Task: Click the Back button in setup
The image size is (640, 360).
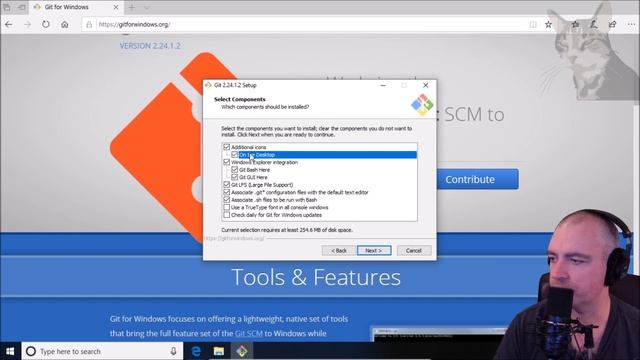Action: coord(339,251)
